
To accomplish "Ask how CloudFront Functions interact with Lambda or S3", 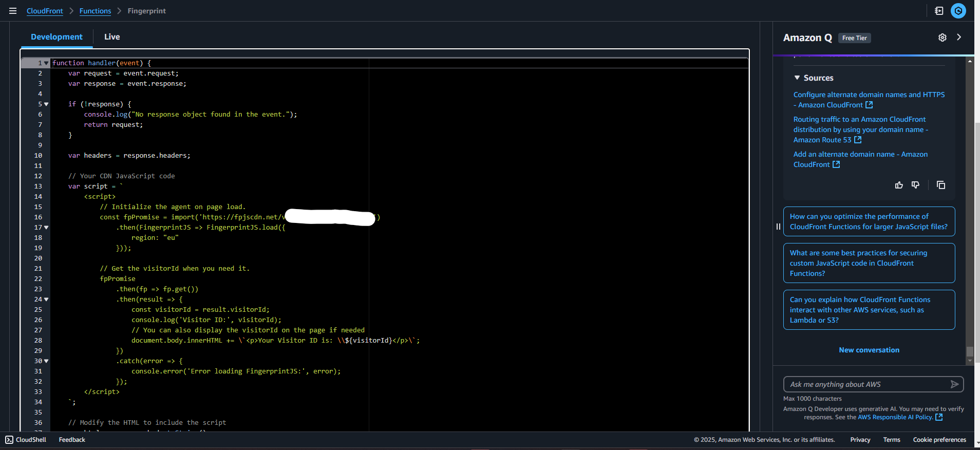I will (x=869, y=310).
